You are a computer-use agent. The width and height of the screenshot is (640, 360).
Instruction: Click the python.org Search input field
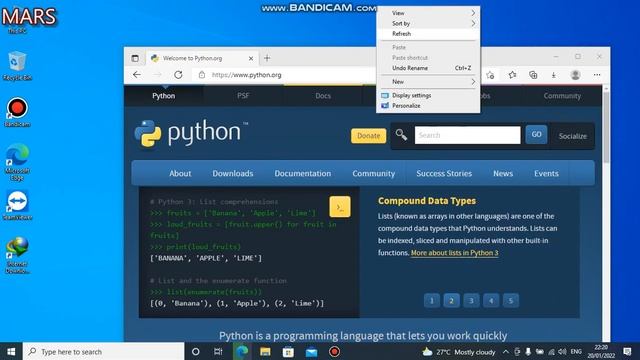coord(467,135)
